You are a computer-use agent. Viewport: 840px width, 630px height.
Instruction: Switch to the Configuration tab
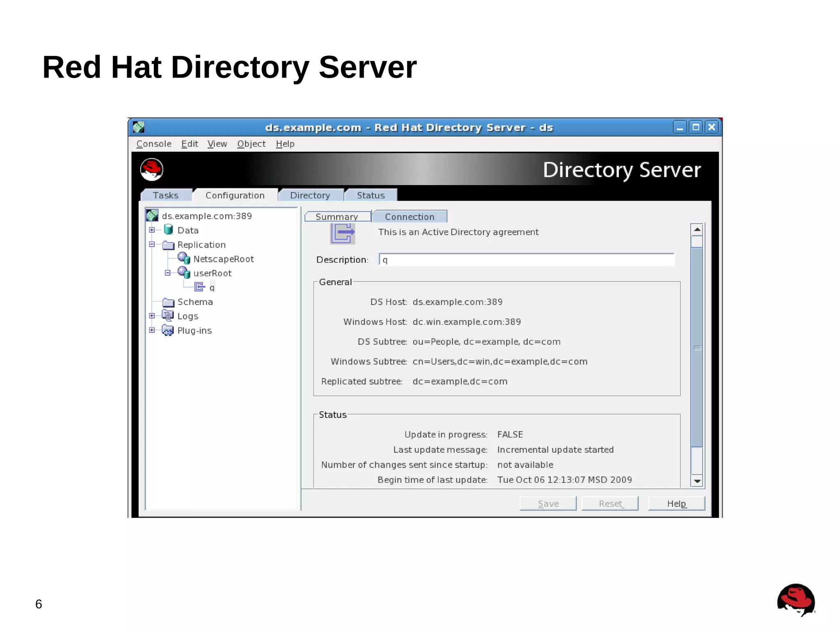pos(235,195)
